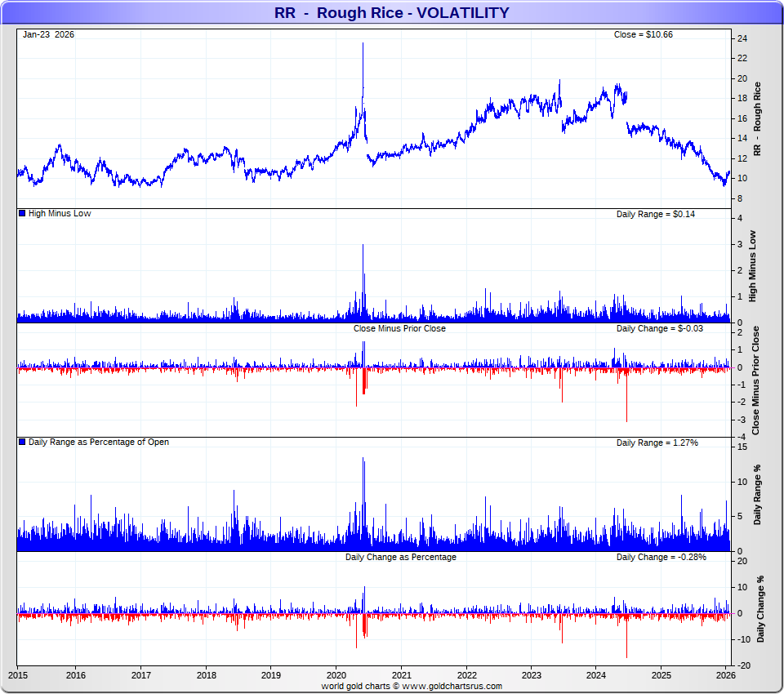
Task: Click the 2017 label on the time axis
Action: [141, 675]
